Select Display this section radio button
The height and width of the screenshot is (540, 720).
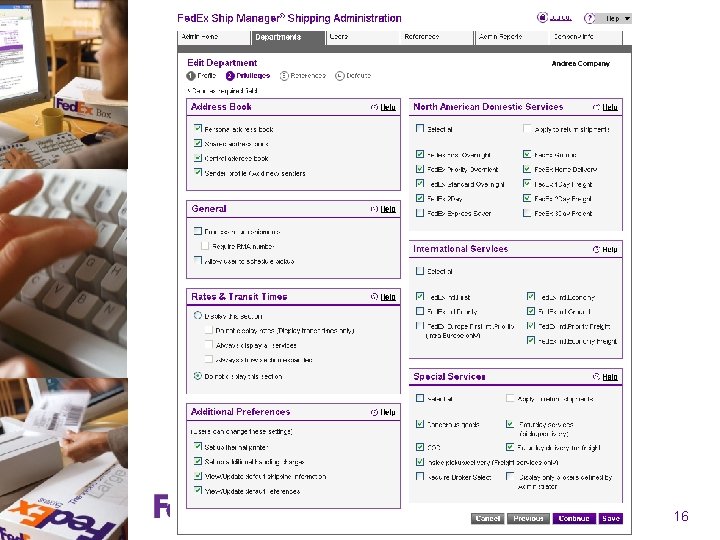[x=198, y=315]
